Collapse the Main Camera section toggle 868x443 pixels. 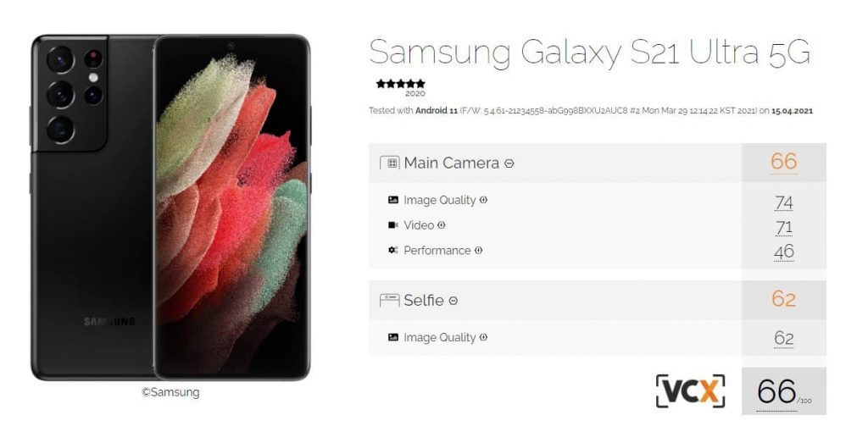point(509,163)
